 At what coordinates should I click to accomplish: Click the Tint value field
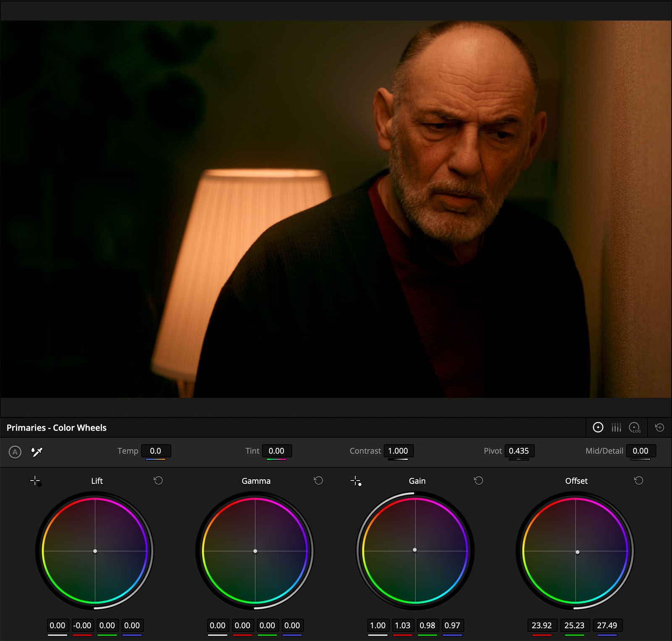click(276, 451)
